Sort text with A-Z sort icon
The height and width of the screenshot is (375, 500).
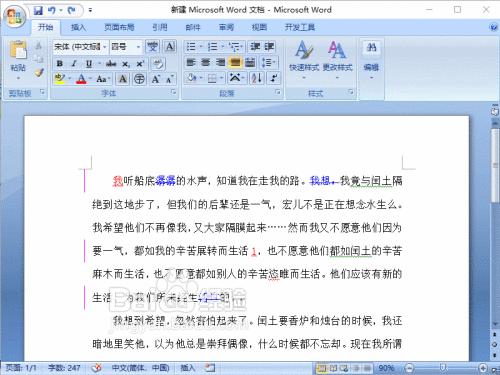point(257,78)
